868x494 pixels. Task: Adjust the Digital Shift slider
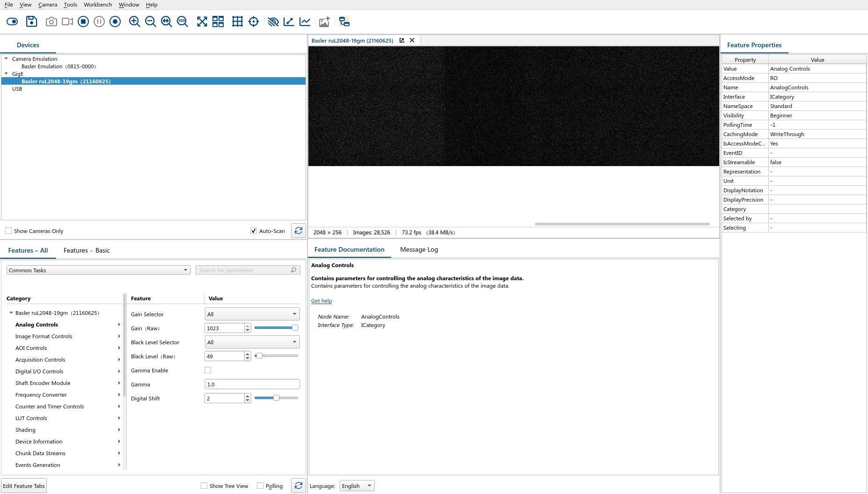(x=276, y=398)
